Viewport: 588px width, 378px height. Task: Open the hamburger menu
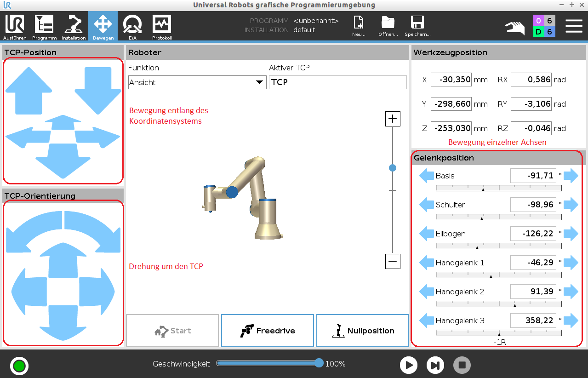[x=574, y=26]
